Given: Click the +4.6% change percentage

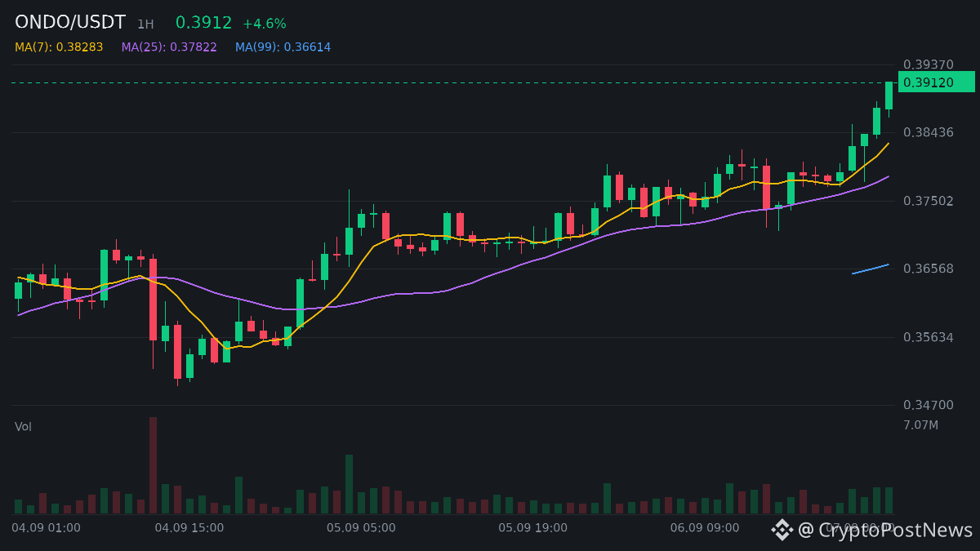Looking at the screenshot, I should (265, 24).
